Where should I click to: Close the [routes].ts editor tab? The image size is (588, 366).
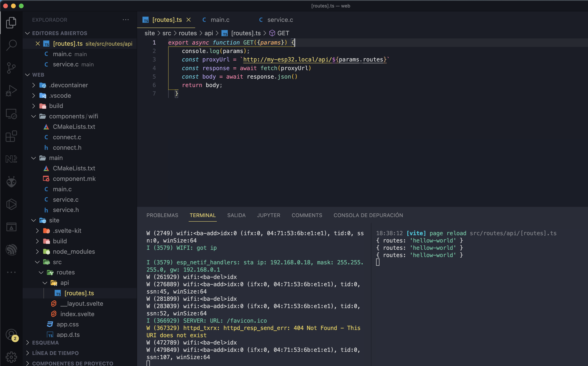click(x=188, y=20)
